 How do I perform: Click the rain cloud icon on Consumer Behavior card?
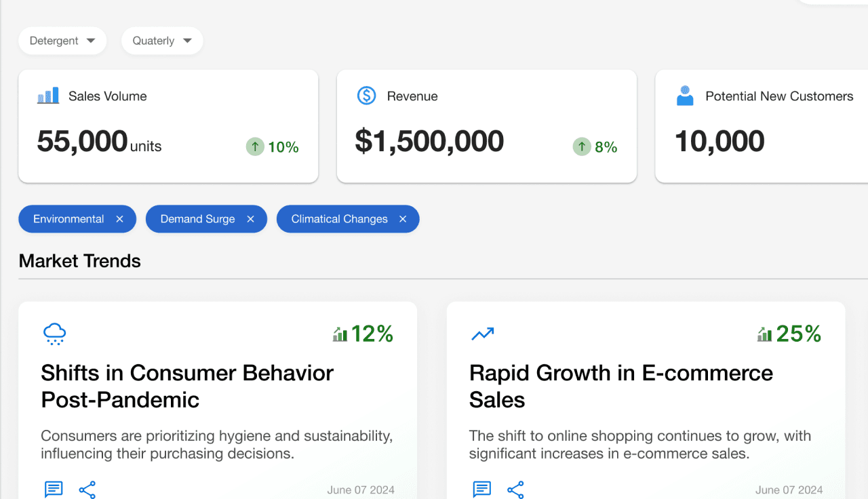click(54, 334)
